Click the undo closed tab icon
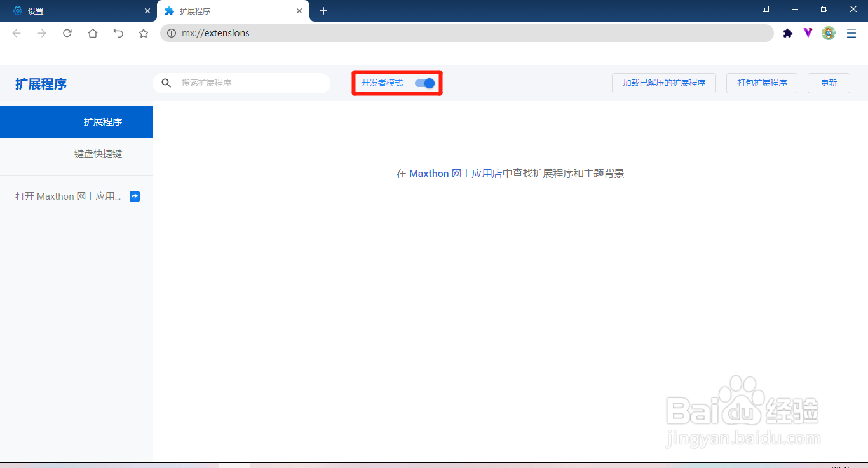This screenshot has width=868, height=468. coord(118,33)
